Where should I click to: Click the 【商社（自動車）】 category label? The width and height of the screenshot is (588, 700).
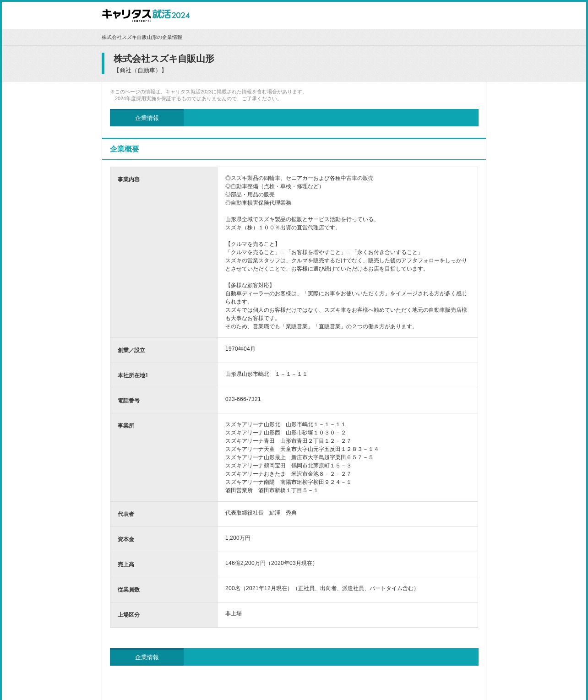click(140, 71)
